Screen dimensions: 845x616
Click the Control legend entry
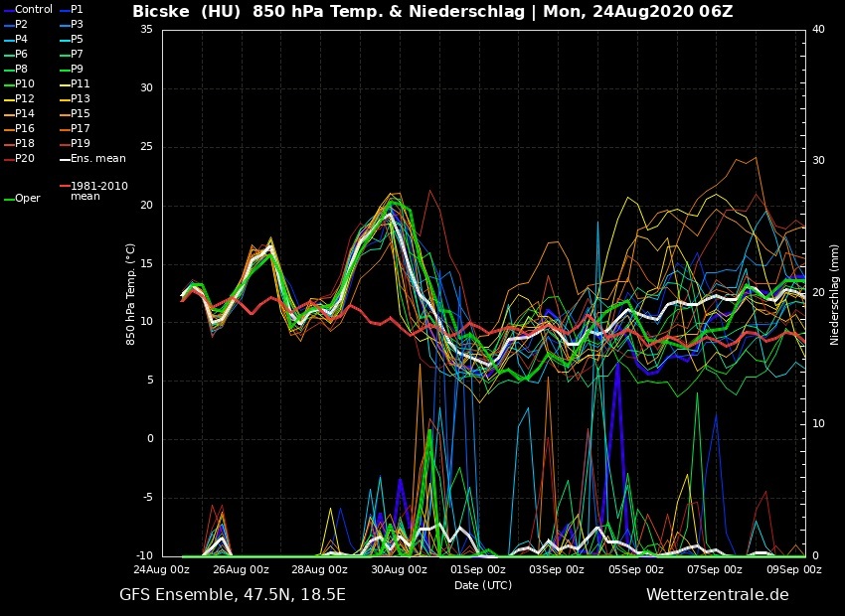pos(33,9)
